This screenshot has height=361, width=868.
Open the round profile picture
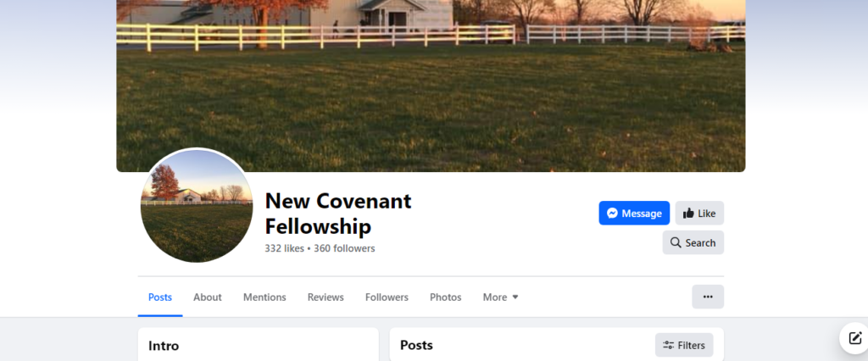click(x=196, y=205)
